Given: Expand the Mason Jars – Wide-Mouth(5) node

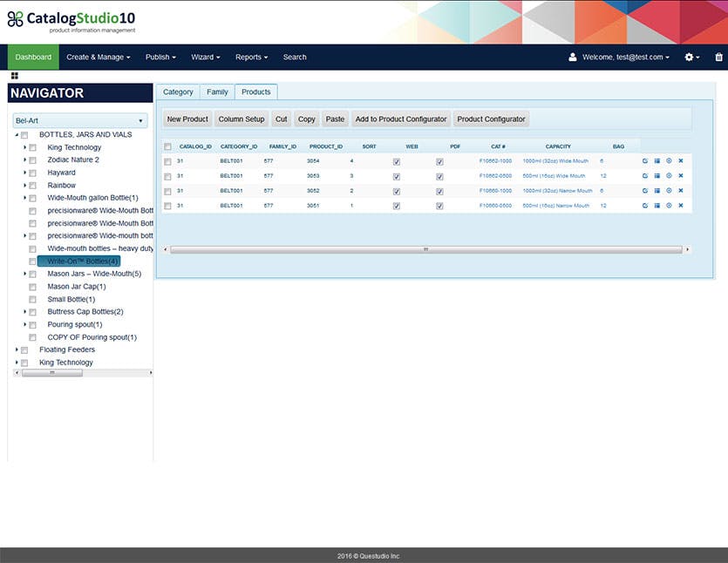Looking at the screenshot, I should coord(24,274).
